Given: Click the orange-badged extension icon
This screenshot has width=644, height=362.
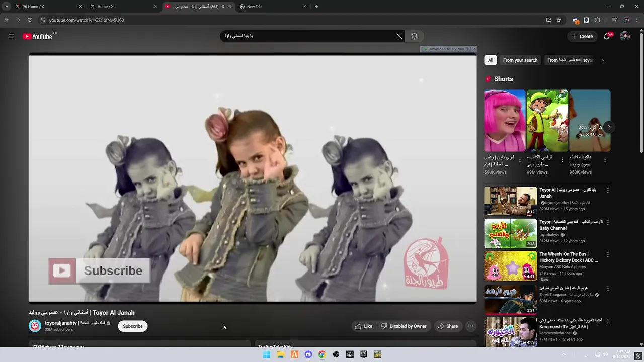Looking at the screenshot, I should click(575, 20).
